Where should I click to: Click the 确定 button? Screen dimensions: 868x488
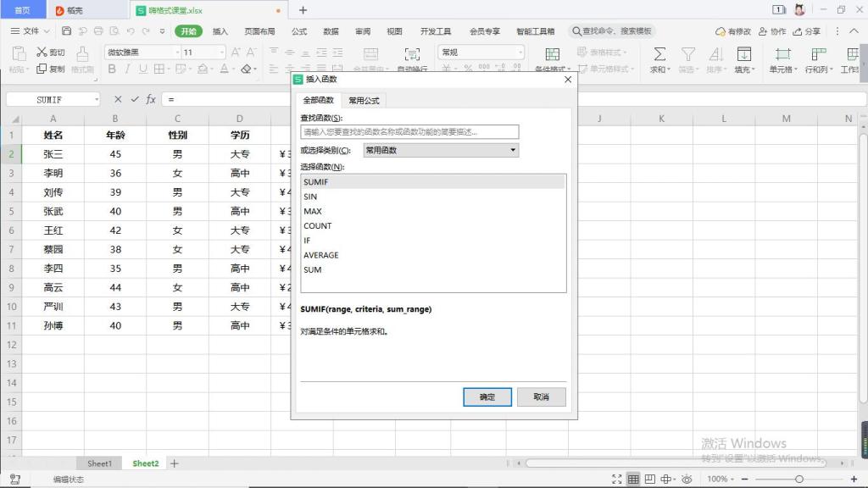coord(487,396)
